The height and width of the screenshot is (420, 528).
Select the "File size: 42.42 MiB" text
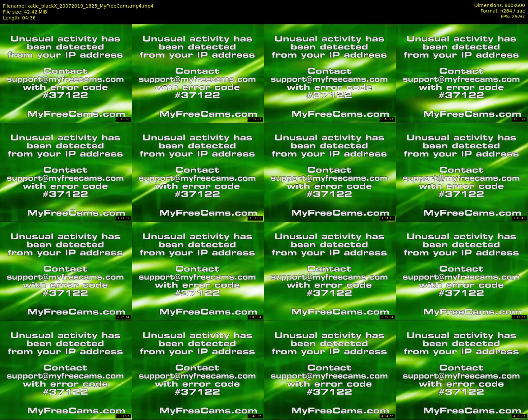click(x=25, y=12)
